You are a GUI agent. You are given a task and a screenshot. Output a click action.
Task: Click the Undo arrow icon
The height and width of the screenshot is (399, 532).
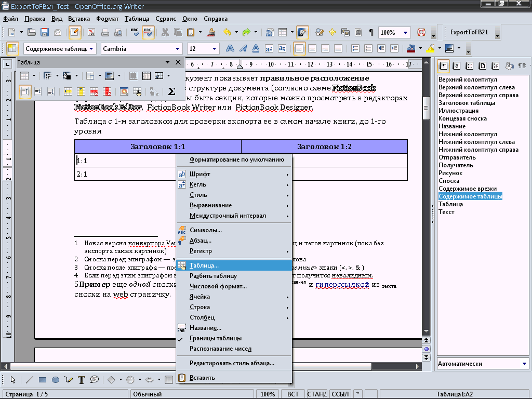point(227,32)
